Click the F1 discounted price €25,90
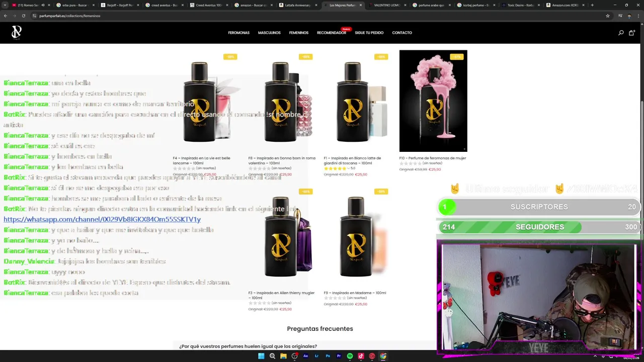 point(361,174)
